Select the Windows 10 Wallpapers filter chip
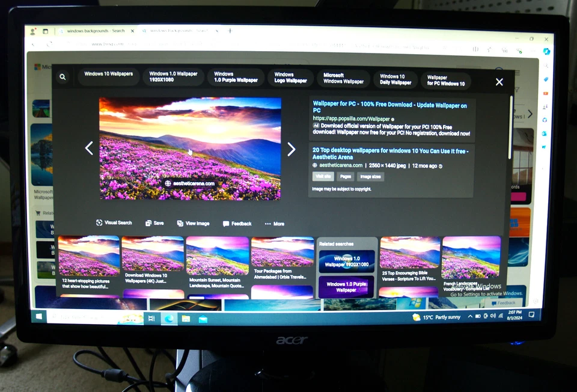 click(x=109, y=76)
